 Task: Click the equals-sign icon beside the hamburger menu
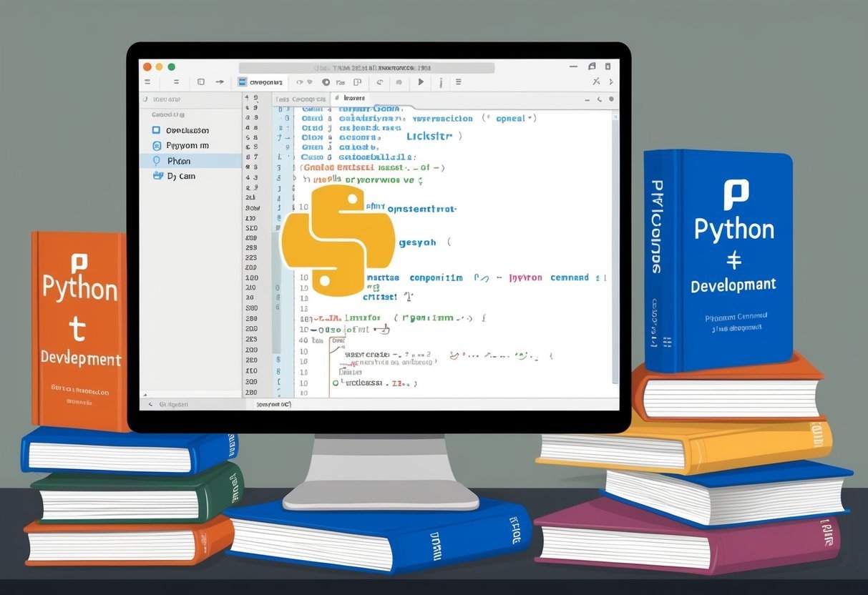176,82
